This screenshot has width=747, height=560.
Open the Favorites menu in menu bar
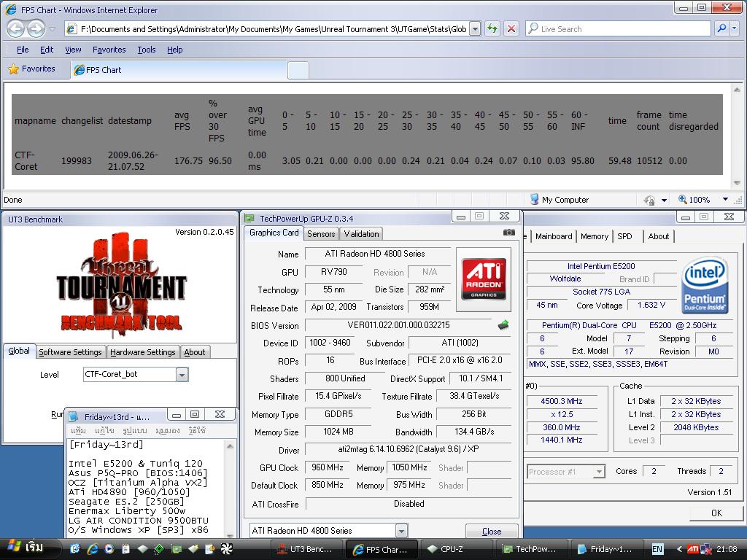tap(109, 50)
